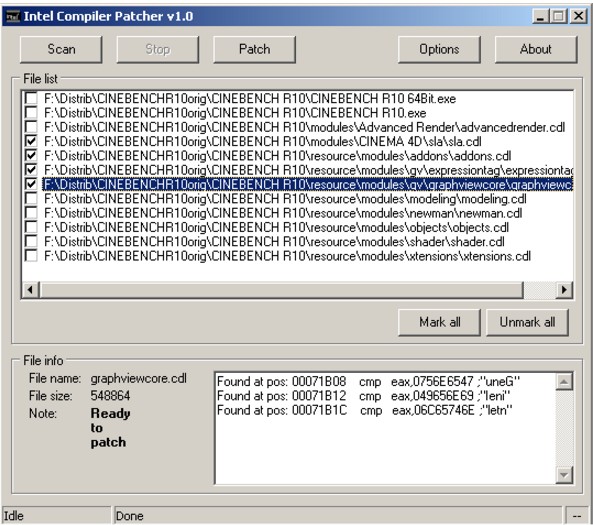Enable the advancedrender.cdl checkbox

[x=31, y=127]
